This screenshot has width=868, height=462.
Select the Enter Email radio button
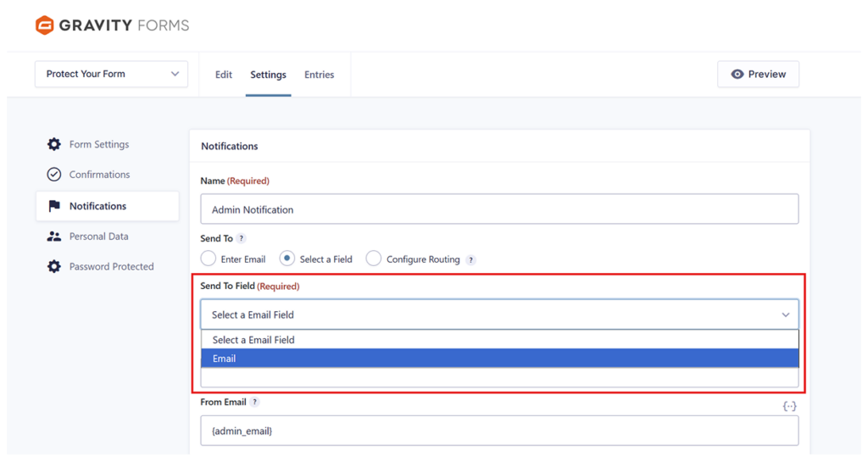coord(209,259)
